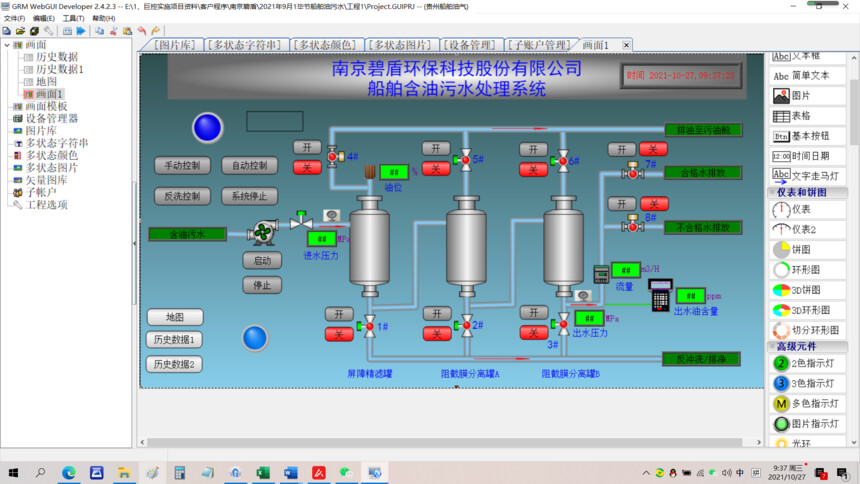The height and width of the screenshot is (484, 860).
Task: Click the component panel scroll-down arrow
Action: point(854,442)
